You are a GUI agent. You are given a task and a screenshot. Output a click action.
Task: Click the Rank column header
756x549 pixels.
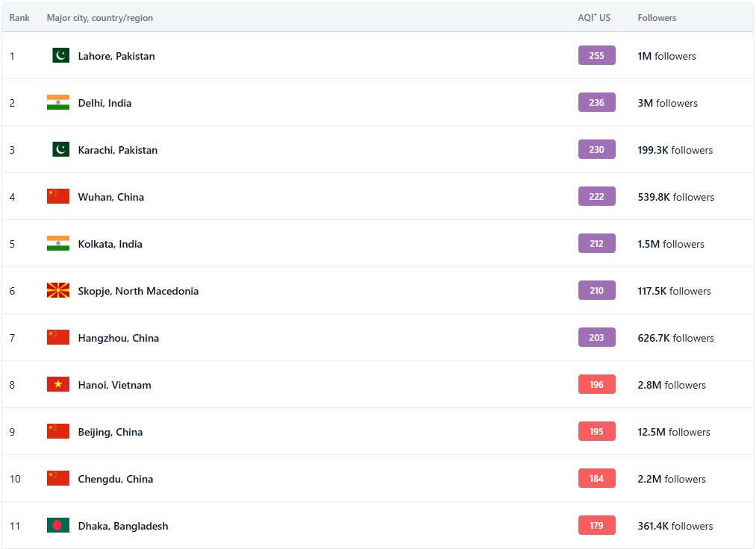(19, 18)
